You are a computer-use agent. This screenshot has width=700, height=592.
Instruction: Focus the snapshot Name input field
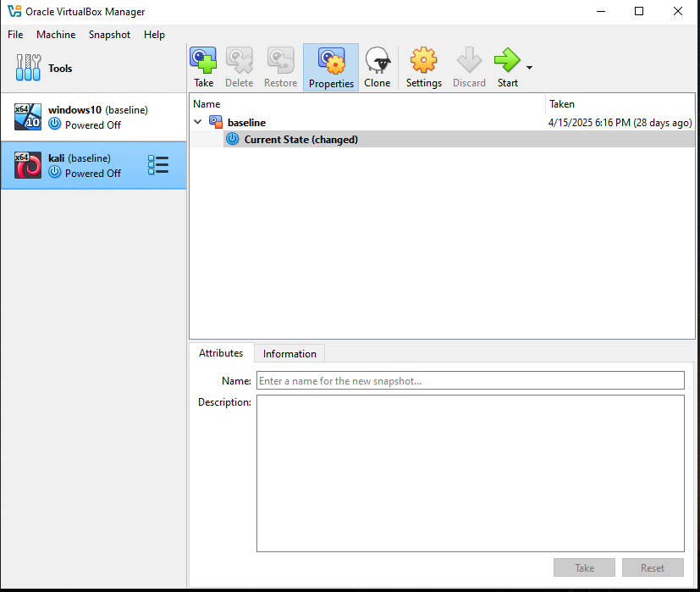[x=470, y=380]
